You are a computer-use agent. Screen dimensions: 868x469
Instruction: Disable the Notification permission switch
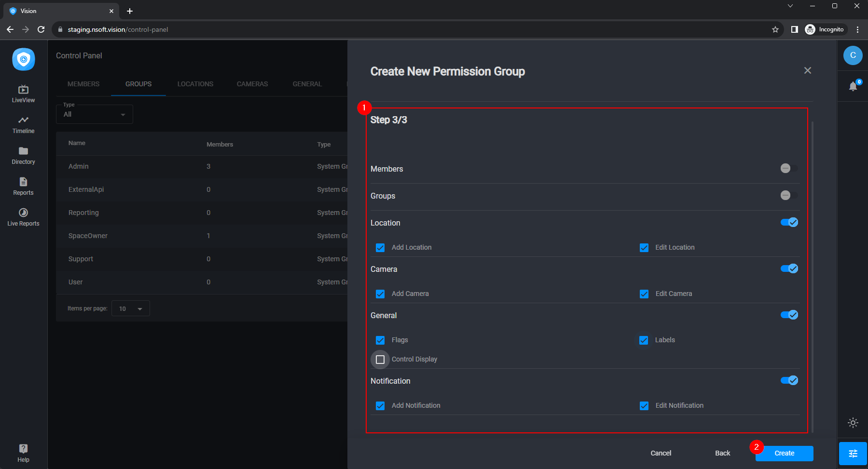point(789,380)
